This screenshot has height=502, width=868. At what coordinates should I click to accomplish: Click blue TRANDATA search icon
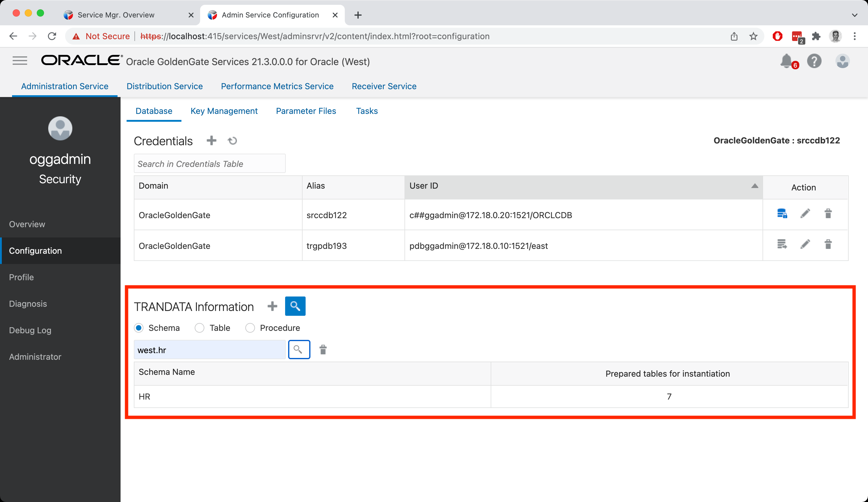click(x=295, y=306)
